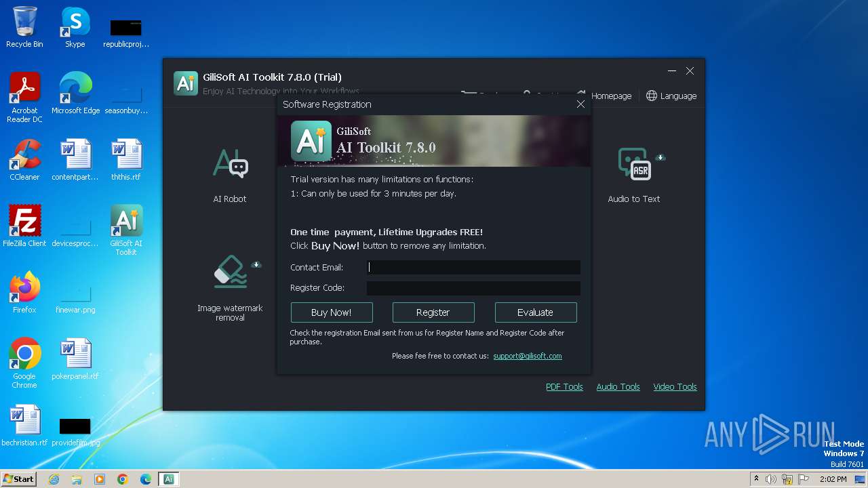Image resolution: width=868 pixels, height=488 pixels.
Task: Select the Skype desktop shortcut
Action: click(x=75, y=27)
